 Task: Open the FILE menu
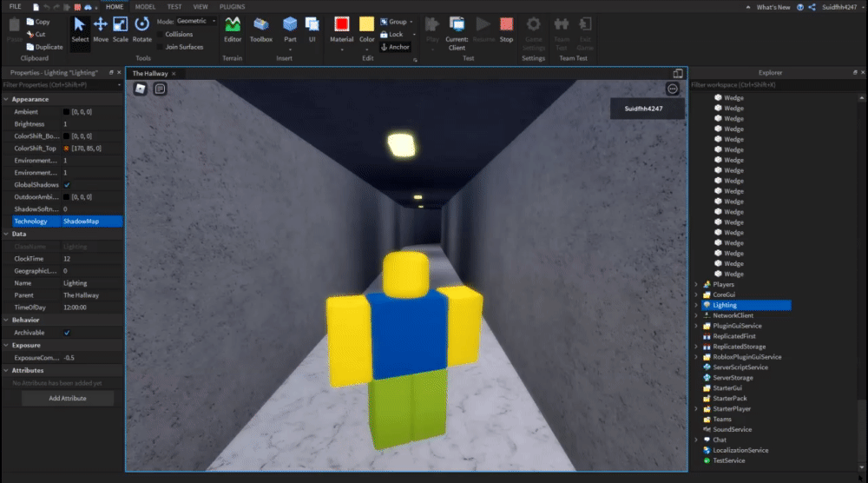point(15,7)
